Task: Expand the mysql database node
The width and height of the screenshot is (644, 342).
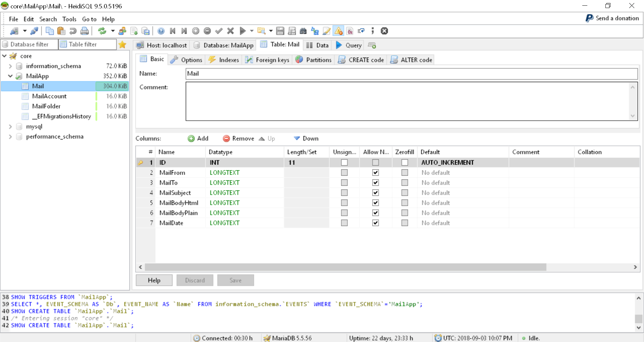Action: click(x=10, y=126)
